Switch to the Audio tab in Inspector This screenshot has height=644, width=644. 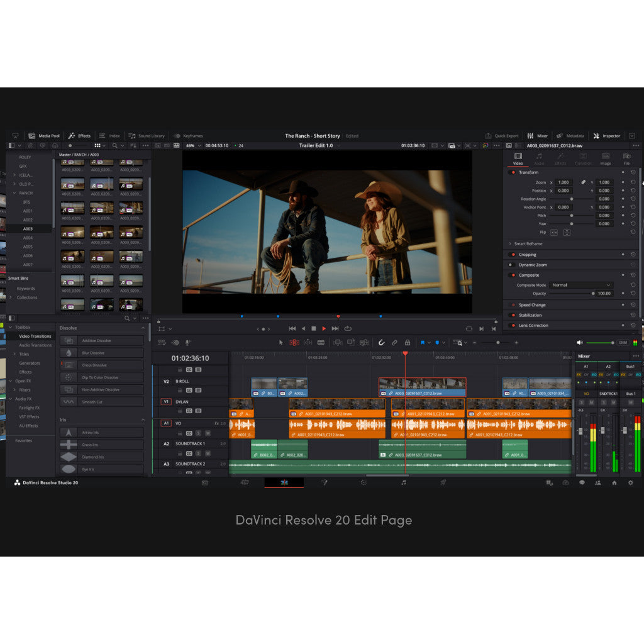click(x=539, y=159)
